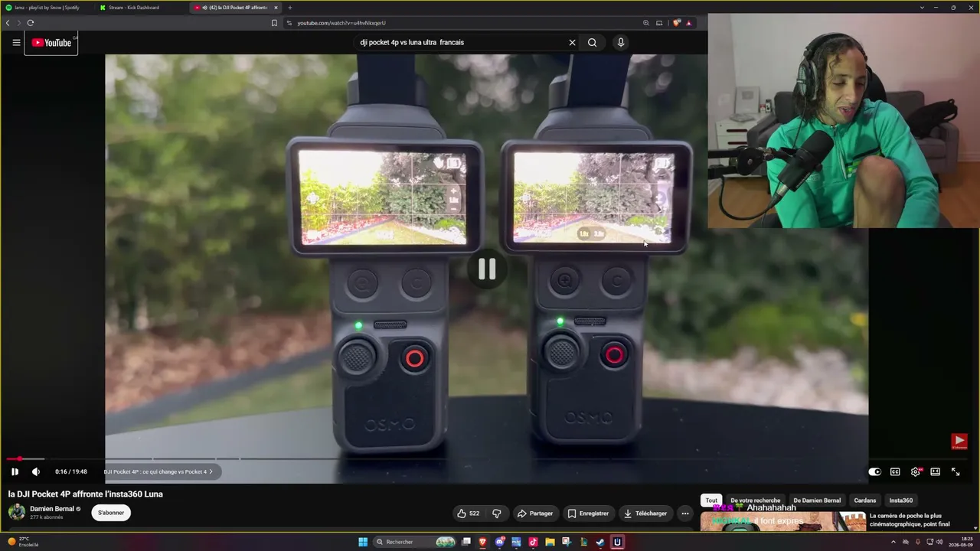Open the Brave Rewards triangle icon

(689, 23)
